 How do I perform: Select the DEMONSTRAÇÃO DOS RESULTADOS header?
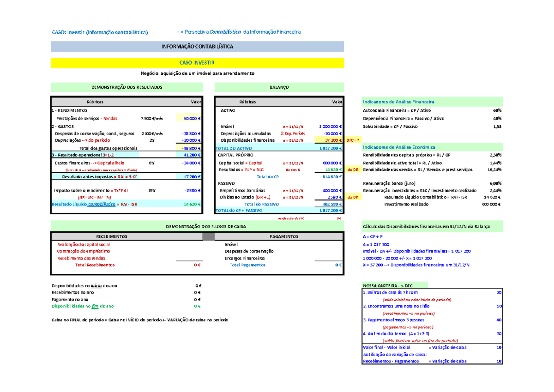(127, 86)
